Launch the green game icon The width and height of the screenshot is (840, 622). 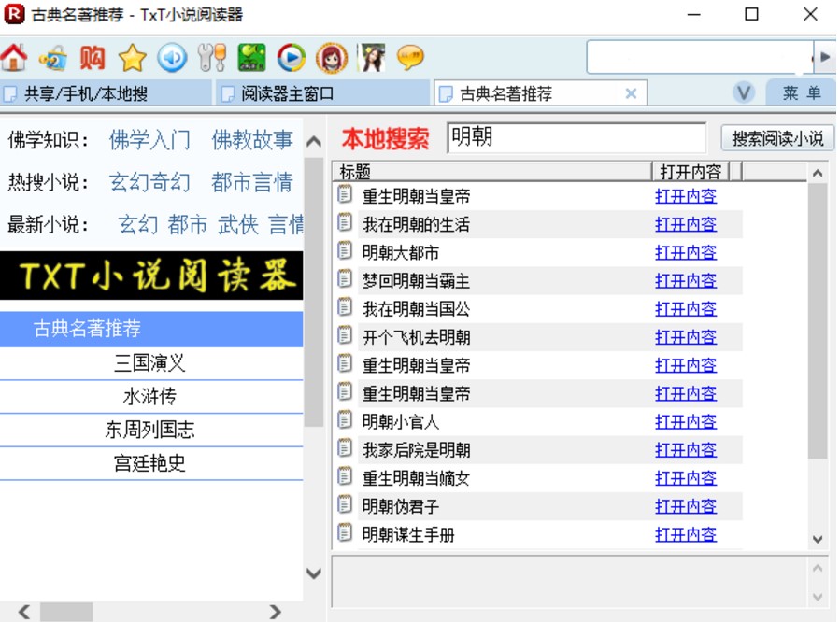point(250,56)
